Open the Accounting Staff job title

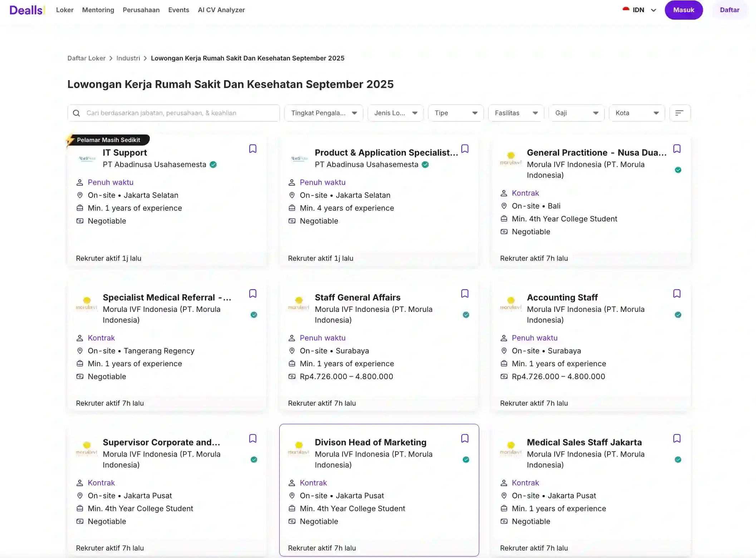562,298
